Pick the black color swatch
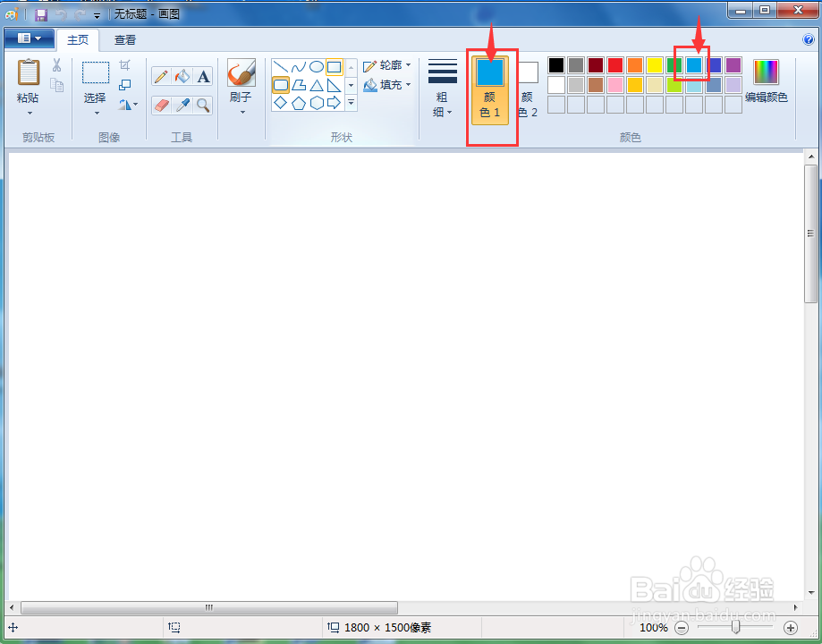The width and height of the screenshot is (822, 644). [x=556, y=65]
